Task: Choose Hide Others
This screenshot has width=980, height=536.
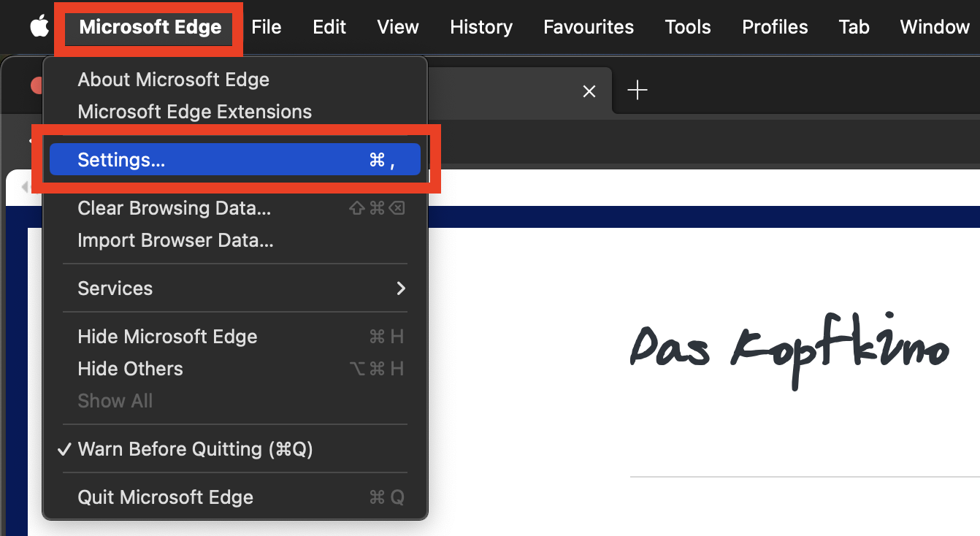Action: click(235, 369)
